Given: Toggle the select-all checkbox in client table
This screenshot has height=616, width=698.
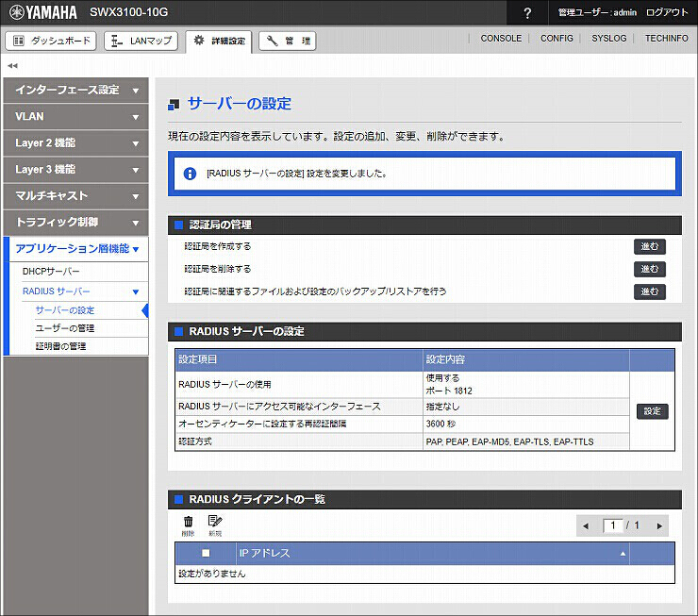Looking at the screenshot, I should tap(206, 553).
